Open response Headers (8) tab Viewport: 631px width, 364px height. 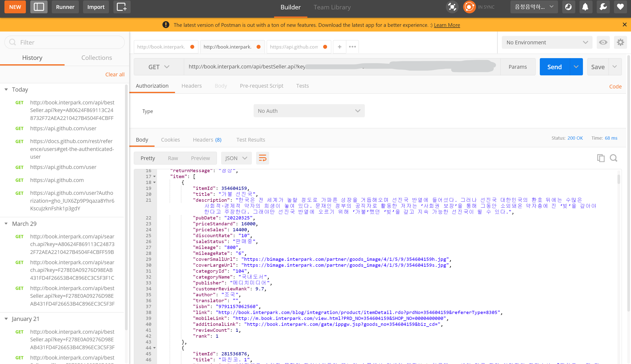tap(207, 139)
